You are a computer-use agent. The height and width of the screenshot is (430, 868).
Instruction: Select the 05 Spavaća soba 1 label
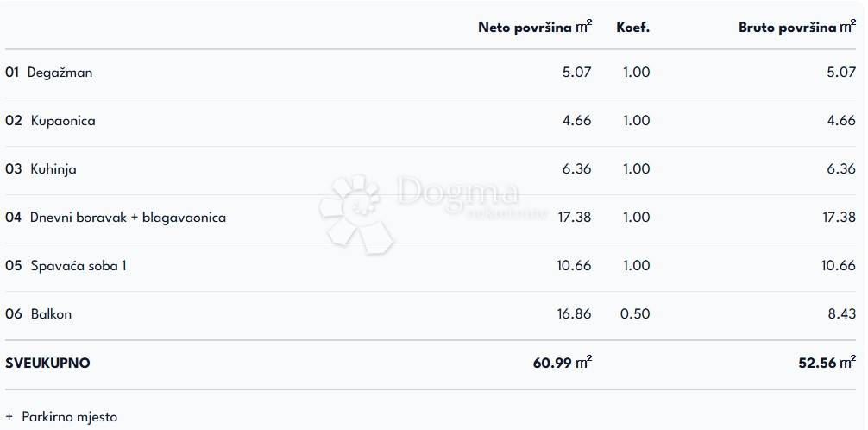66,266
